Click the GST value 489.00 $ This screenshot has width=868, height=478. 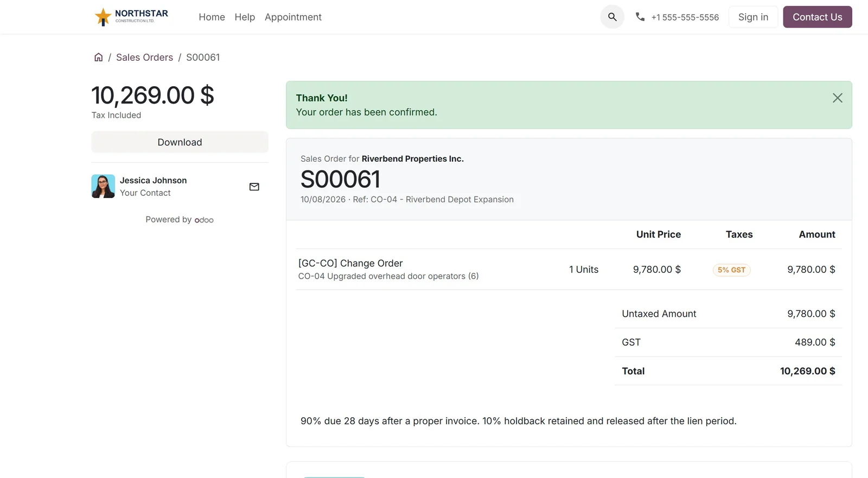tap(815, 342)
